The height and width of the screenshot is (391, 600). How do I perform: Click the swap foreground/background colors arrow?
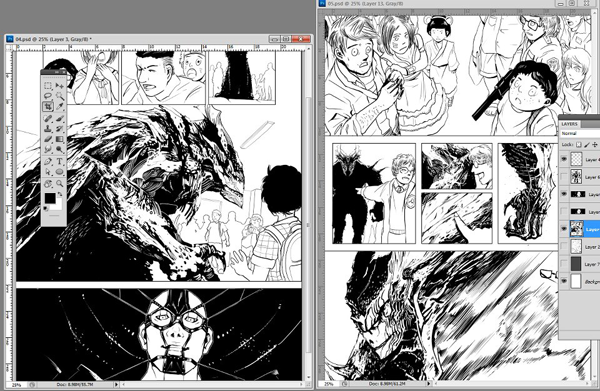coord(60,194)
